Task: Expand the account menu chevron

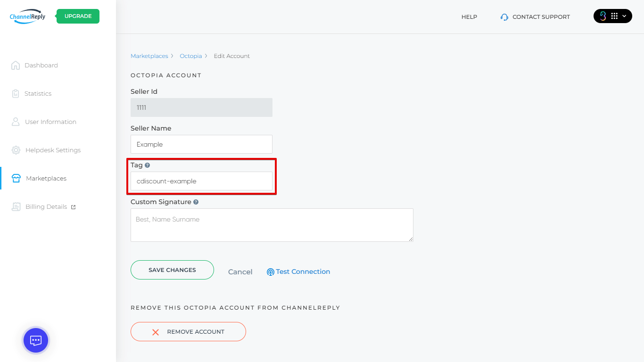Action: point(624,16)
